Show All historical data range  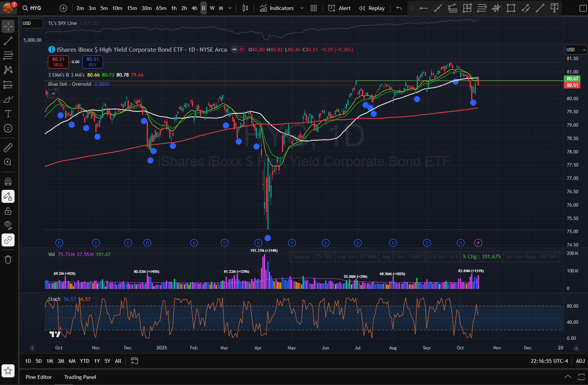coord(118,361)
